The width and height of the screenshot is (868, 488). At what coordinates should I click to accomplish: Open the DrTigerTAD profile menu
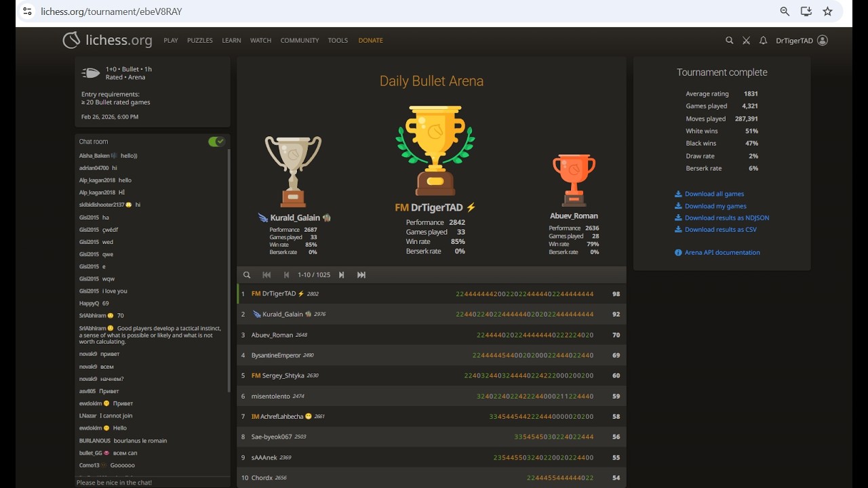coord(802,41)
